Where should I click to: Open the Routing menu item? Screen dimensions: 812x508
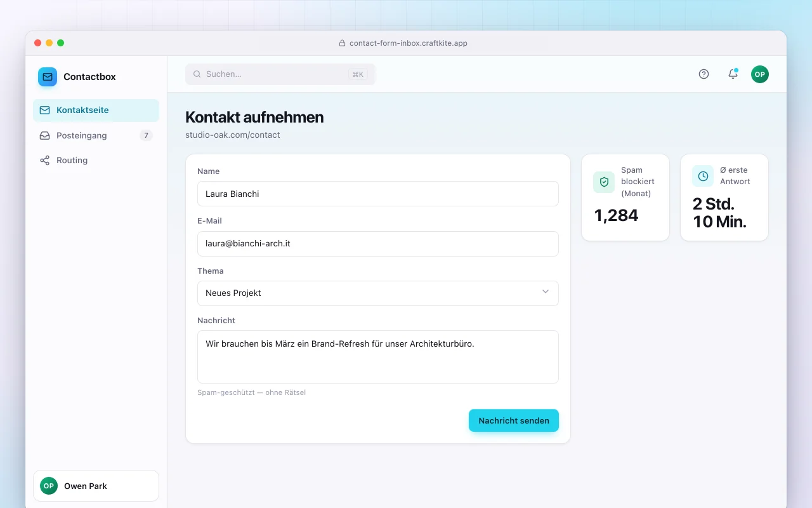(96, 160)
